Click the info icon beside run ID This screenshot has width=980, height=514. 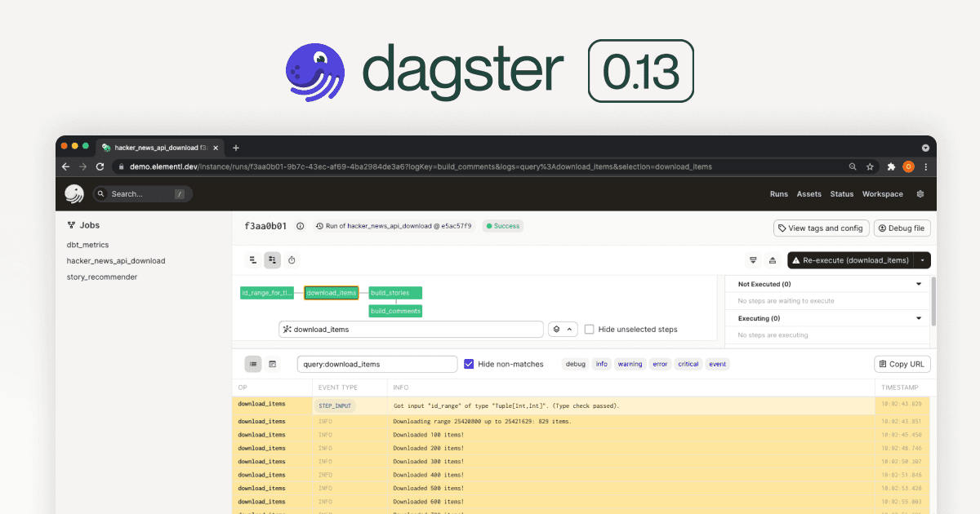click(x=300, y=226)
